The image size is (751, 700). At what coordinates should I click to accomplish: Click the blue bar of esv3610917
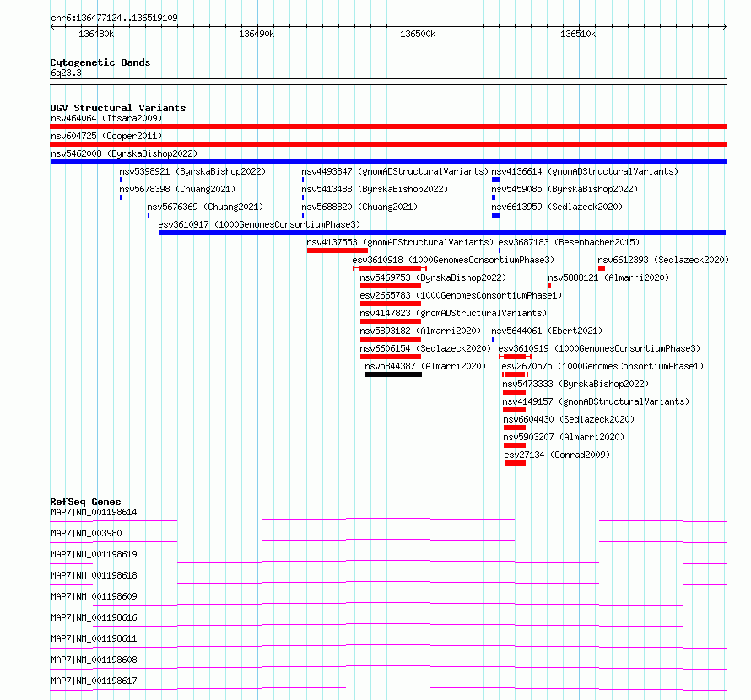(442, 233)
